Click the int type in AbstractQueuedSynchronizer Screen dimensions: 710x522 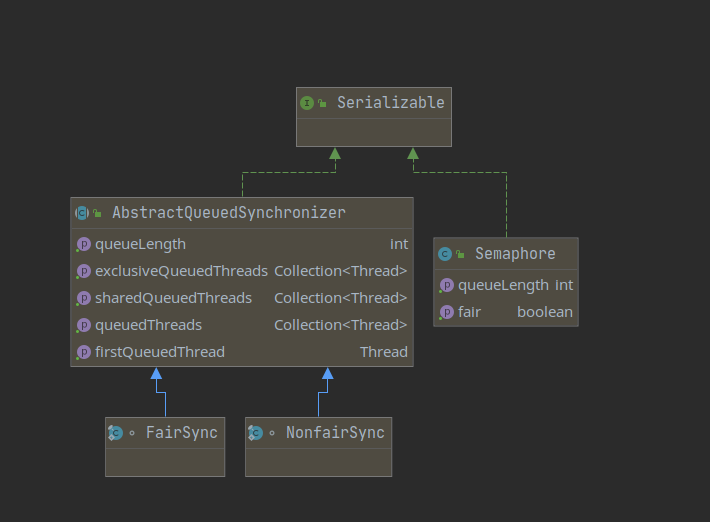[x=399, y=244]
